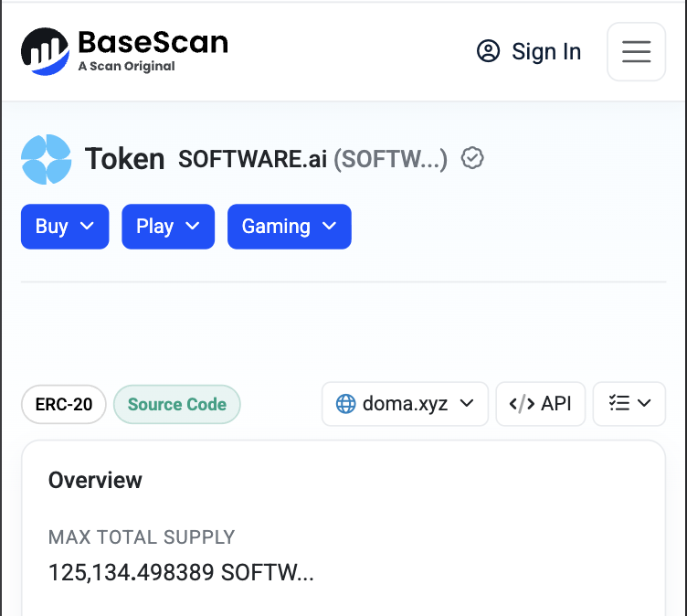Expand the Gaming dropdown

tap(289, 227)
